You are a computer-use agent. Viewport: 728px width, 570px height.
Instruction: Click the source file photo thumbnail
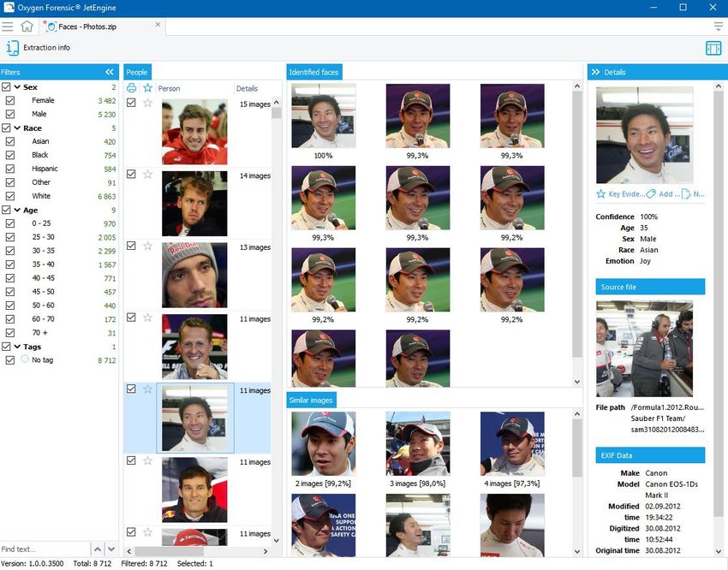(644, 349)
